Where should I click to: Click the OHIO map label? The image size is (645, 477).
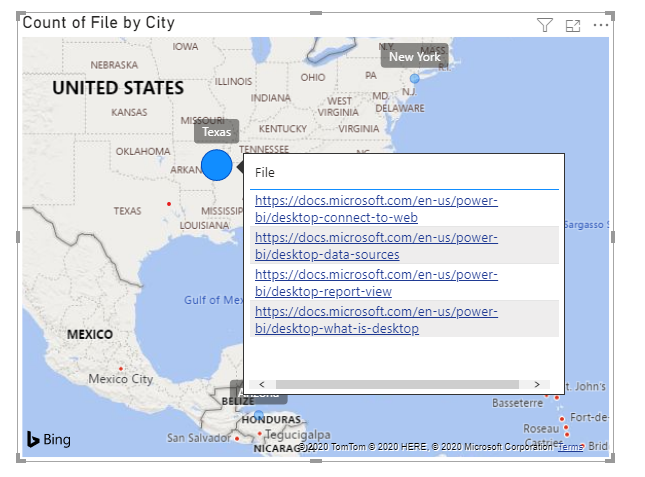[x=313, y=77]
